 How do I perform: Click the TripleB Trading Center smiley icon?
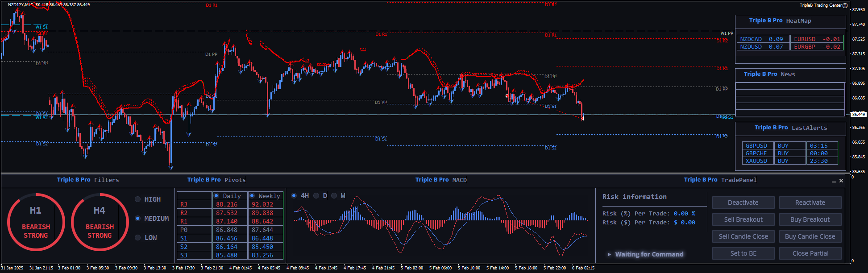(845, 5)
